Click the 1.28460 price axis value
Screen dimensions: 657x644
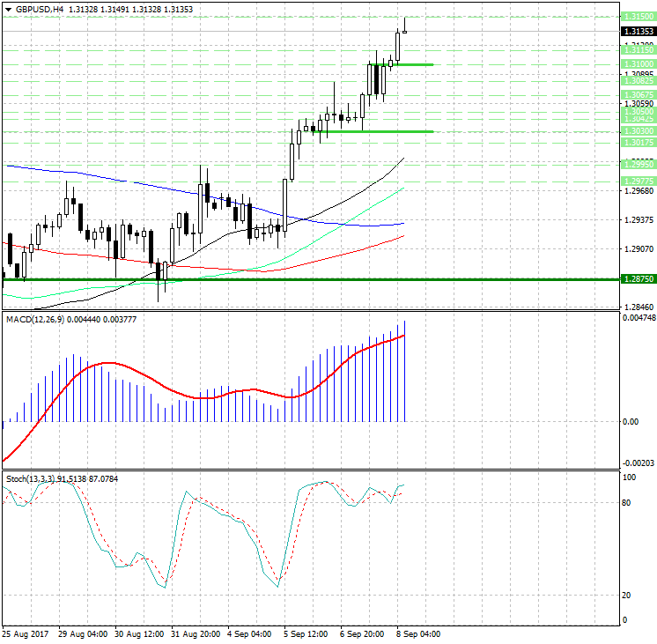(x=639, y=307)
